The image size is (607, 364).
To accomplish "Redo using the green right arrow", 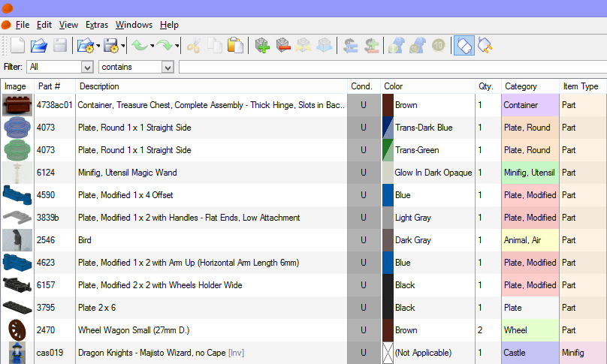I will [165, 46].
